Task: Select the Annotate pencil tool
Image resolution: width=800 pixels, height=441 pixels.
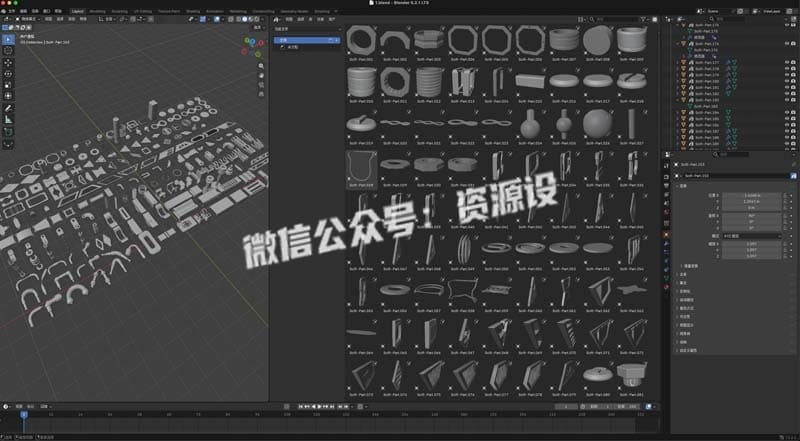Action: (x=9, y=108)
